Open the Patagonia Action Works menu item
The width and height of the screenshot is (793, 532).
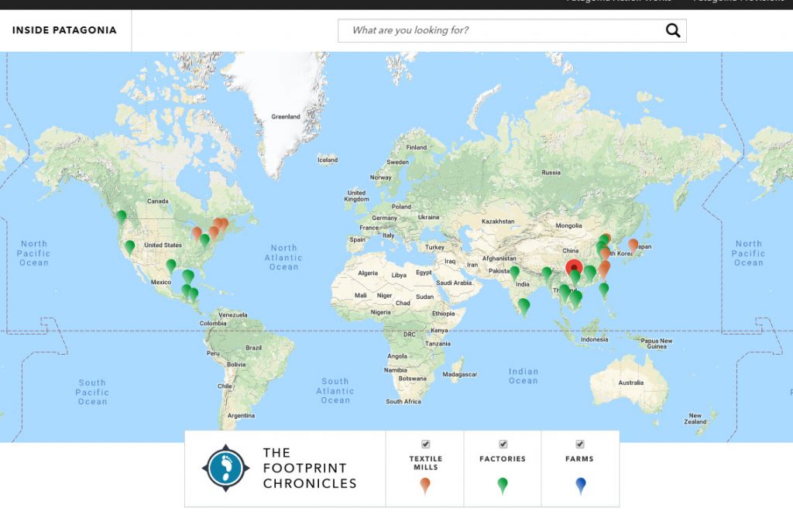616,3
